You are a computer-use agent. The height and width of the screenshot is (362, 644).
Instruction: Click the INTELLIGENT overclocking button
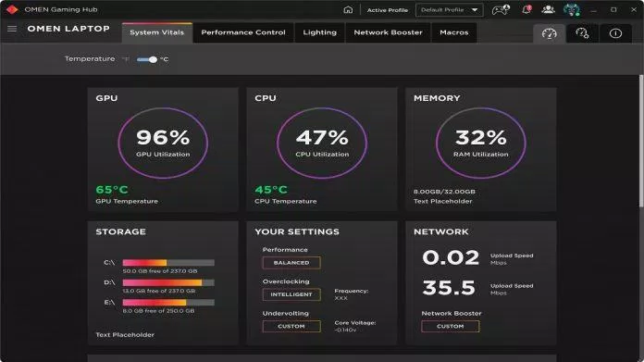(291, 294)
